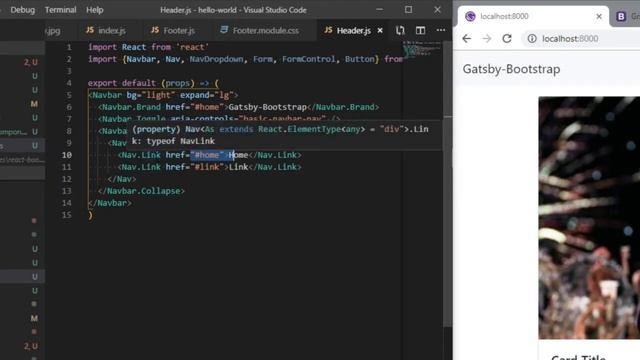
Task: Click the open changes compare icon
Action: pos(400,30)
